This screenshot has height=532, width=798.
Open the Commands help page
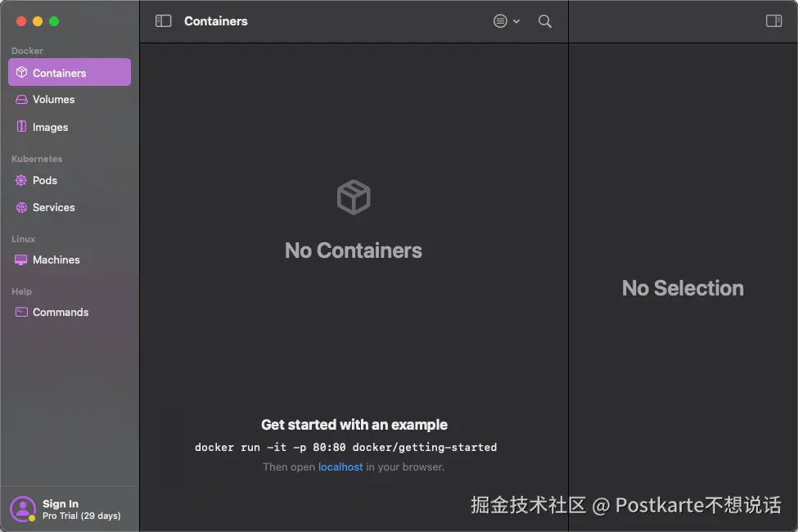pos(70,312)
